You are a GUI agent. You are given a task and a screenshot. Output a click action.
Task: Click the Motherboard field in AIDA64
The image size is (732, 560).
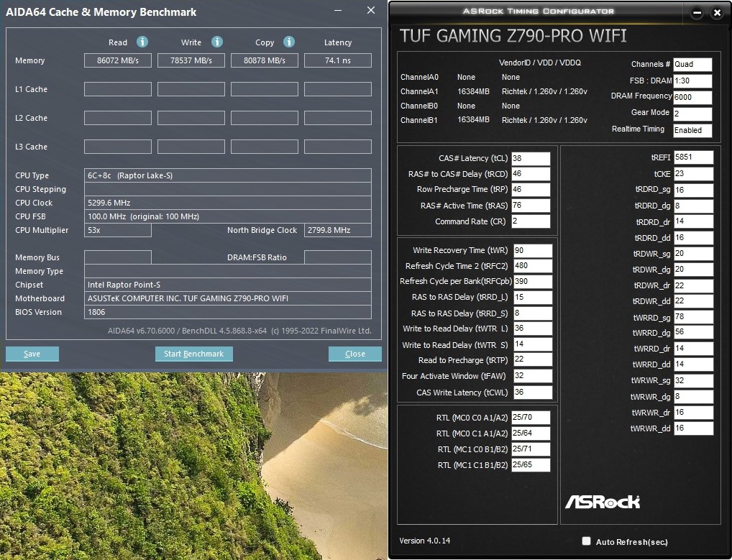coord(228,298)
